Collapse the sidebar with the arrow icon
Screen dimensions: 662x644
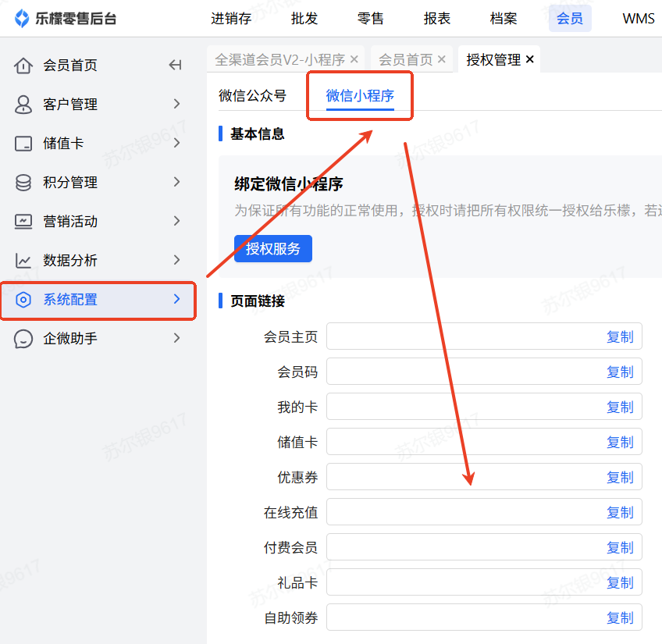[x=175, y=65]
